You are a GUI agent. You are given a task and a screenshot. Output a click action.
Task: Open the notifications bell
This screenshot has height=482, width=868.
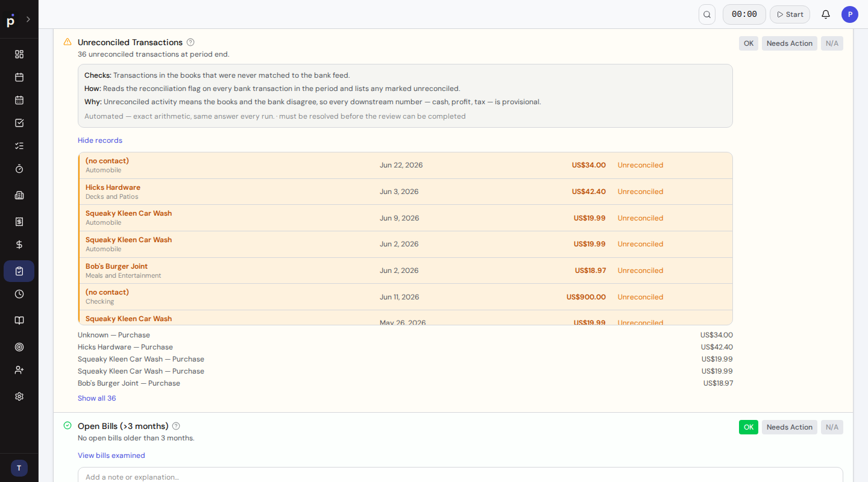coord(826,14)
